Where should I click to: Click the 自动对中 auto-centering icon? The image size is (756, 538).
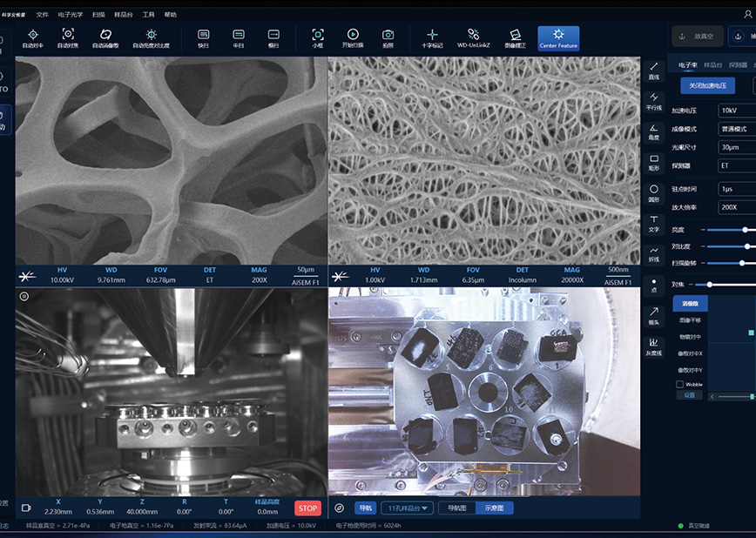pos(33,35)
